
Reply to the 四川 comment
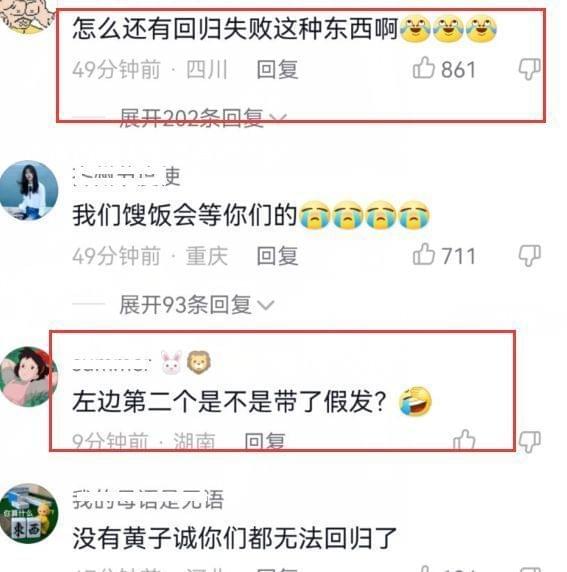(277, 69)
